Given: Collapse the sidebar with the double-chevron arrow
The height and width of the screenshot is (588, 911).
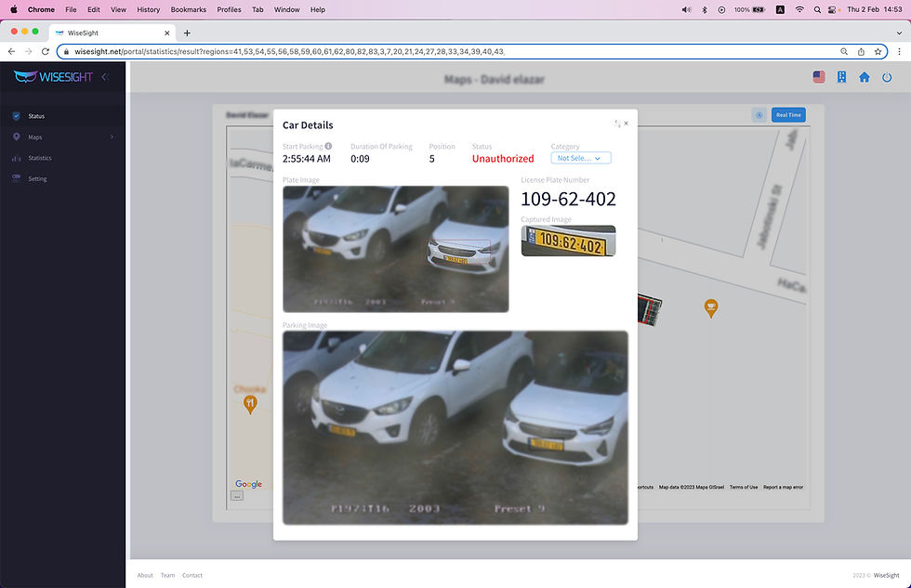Looking at the screenshot, I should 105,77.
